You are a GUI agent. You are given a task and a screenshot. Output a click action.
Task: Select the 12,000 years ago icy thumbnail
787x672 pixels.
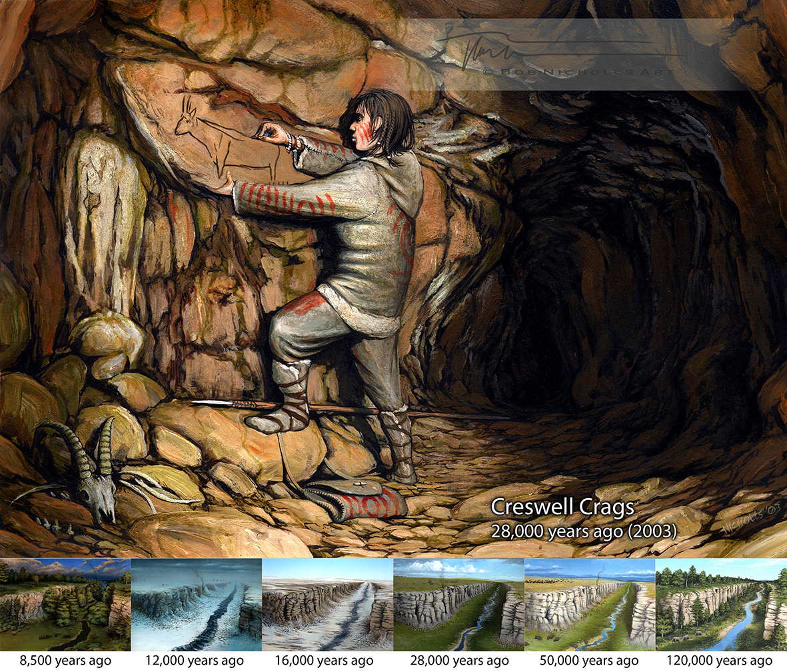[x=196, y=604]
